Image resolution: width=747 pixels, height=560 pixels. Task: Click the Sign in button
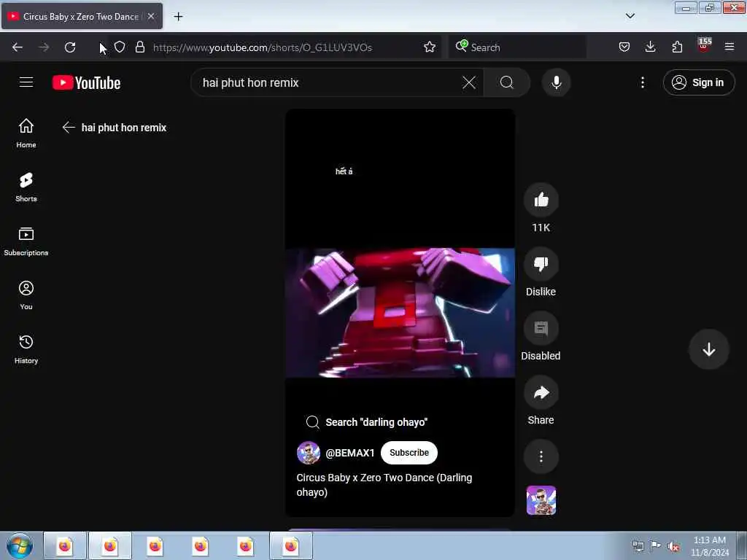698,83
